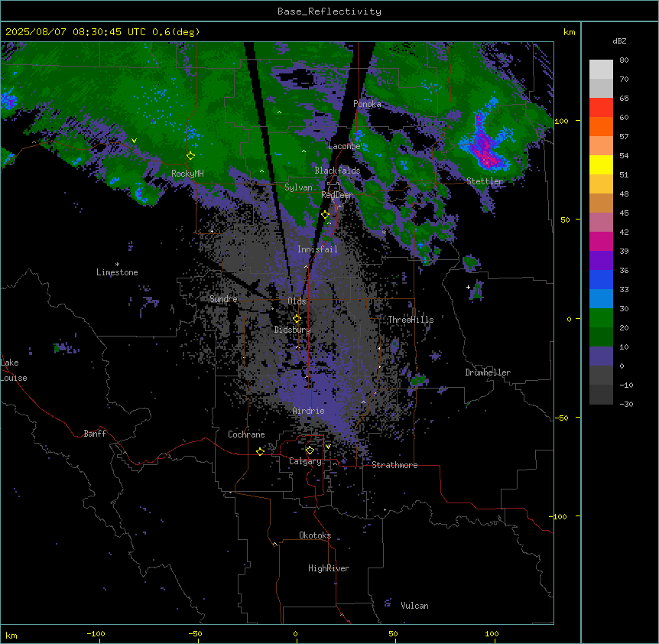Select the Okotoks town label
This screenshot has height=644, width=659.
coord(315,535)
